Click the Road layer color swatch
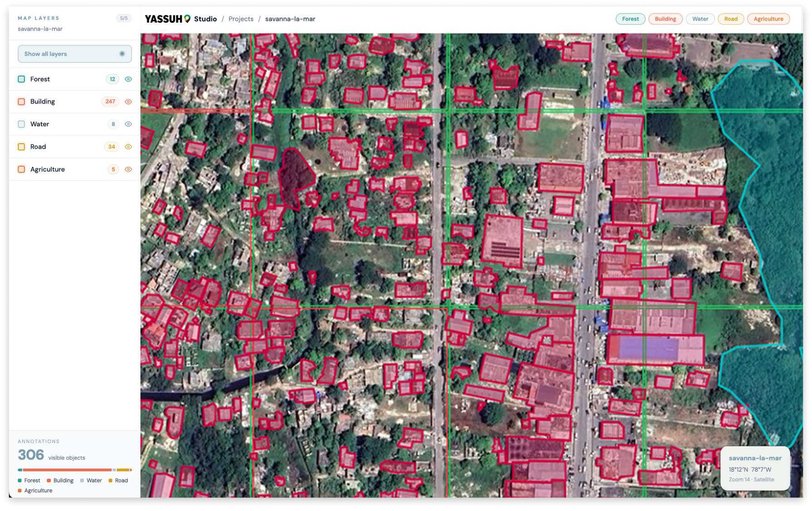 [x=21, y=147]
